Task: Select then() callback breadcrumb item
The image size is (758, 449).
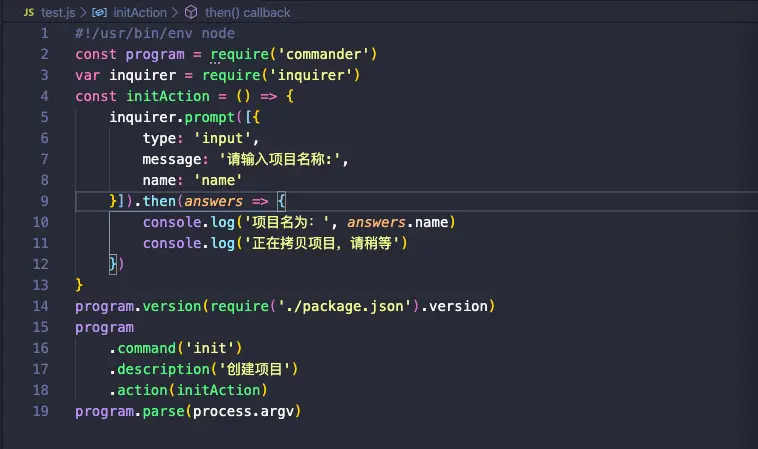Action: (x=248, y=12)
